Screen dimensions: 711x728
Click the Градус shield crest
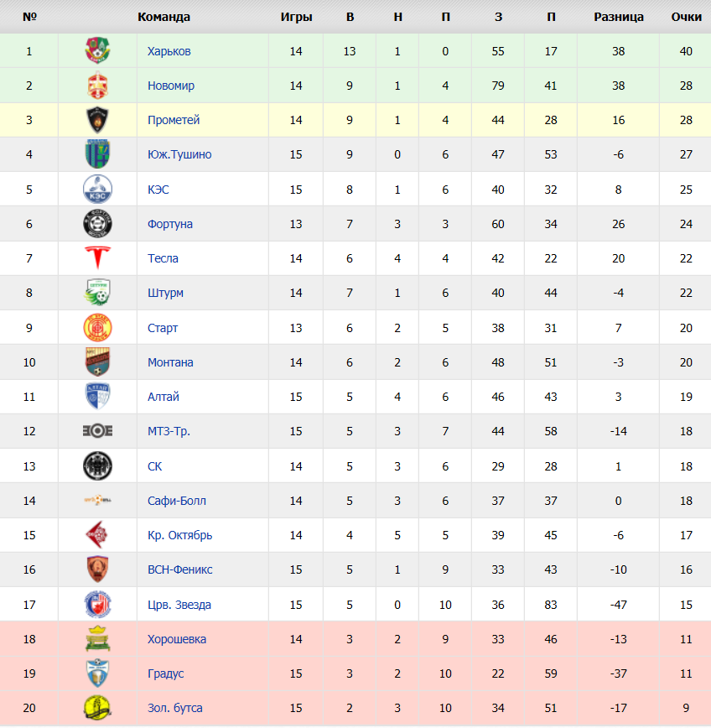[97, 673]
